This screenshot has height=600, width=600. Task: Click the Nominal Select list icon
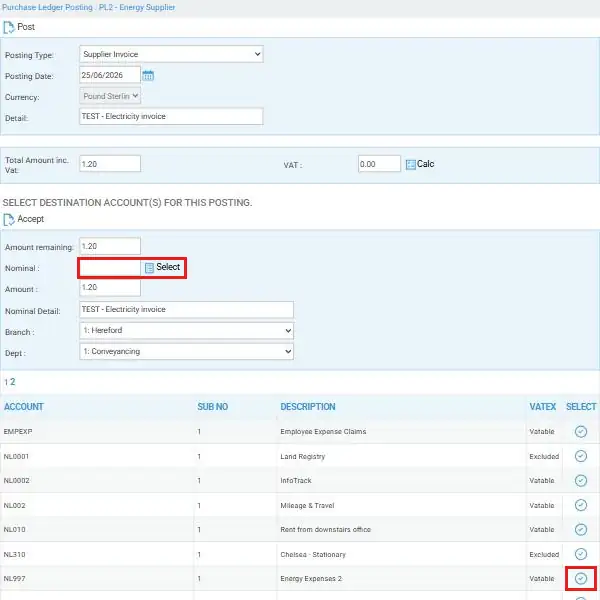click(149, 268)
